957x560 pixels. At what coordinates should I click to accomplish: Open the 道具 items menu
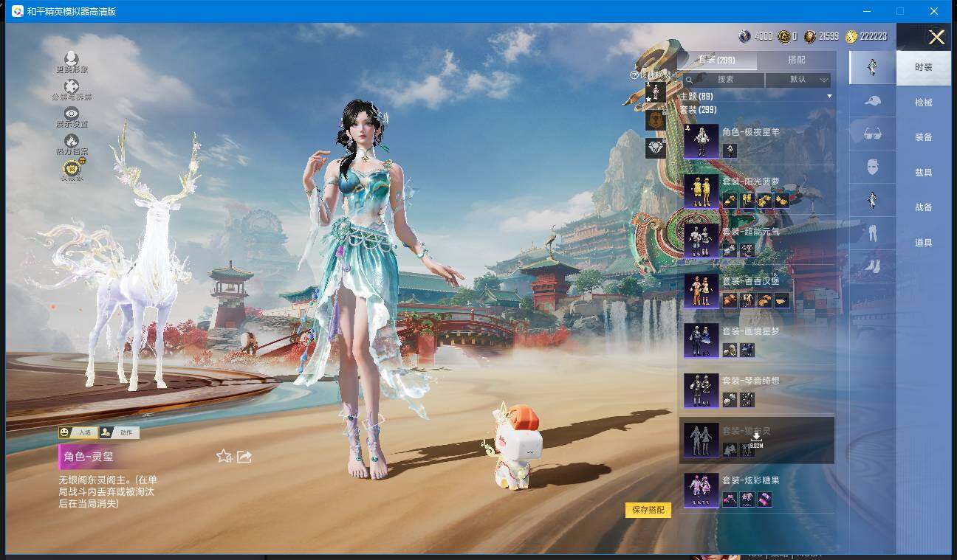point(924,243)
